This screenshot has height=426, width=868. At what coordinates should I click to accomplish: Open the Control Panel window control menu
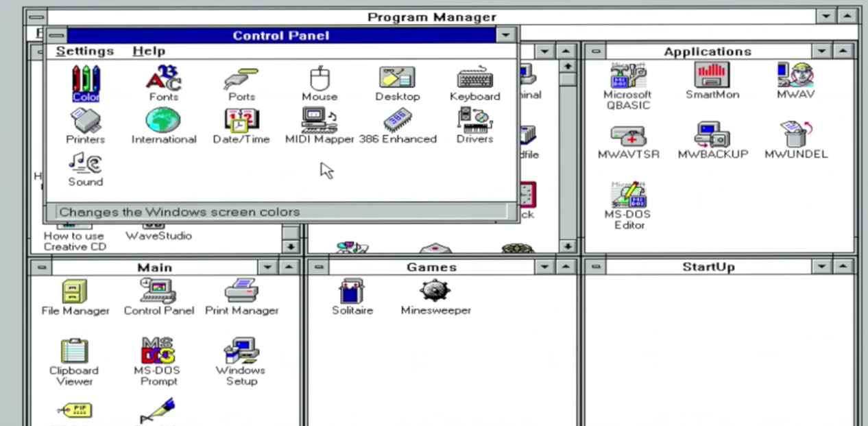(x=58, y=35)
